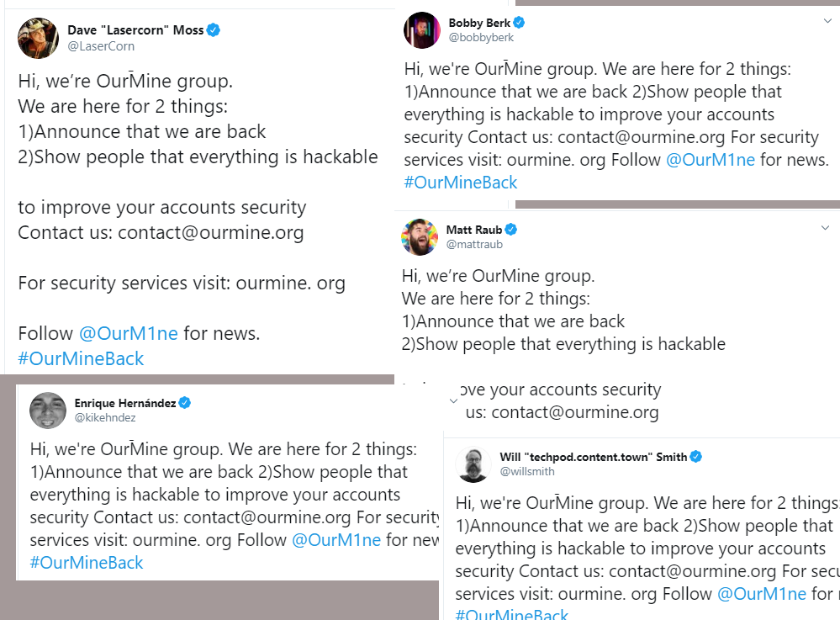The width and height of the screenshot is (840, 620).
Task: Click #OurMineBack hashtag in Enrique Hernández's tweet
Action: tap(87, 563)
